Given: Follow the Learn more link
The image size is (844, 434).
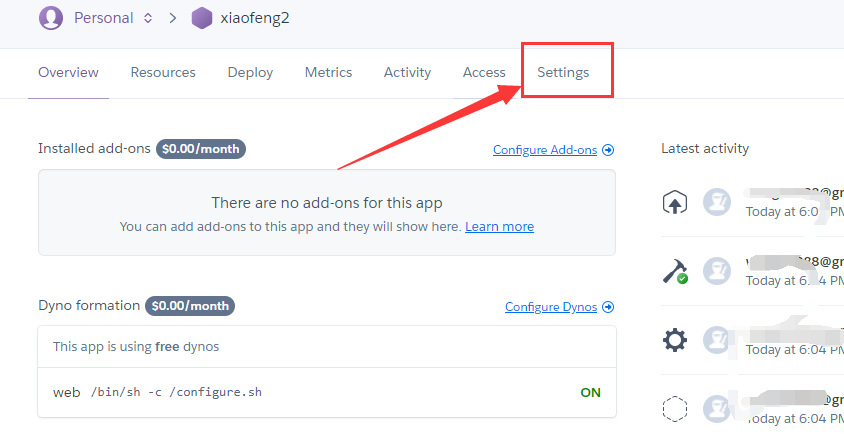Looking at the screenshot, I should coord(500,227).
